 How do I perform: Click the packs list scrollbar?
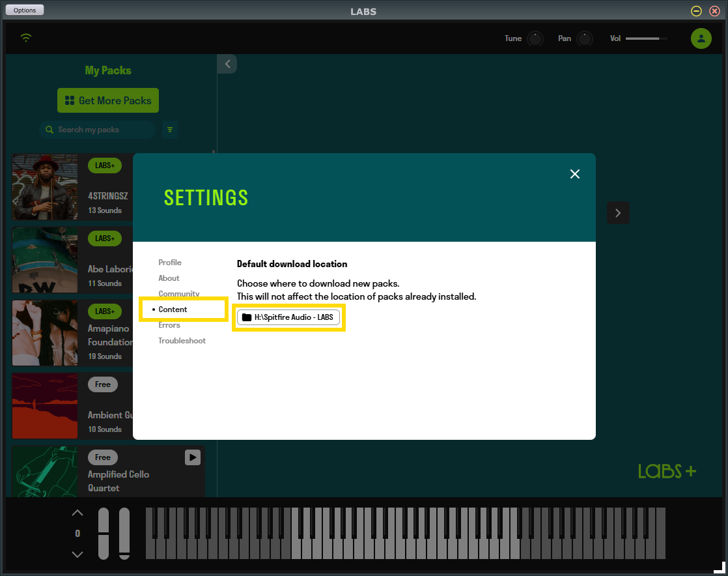pos(214,151)
